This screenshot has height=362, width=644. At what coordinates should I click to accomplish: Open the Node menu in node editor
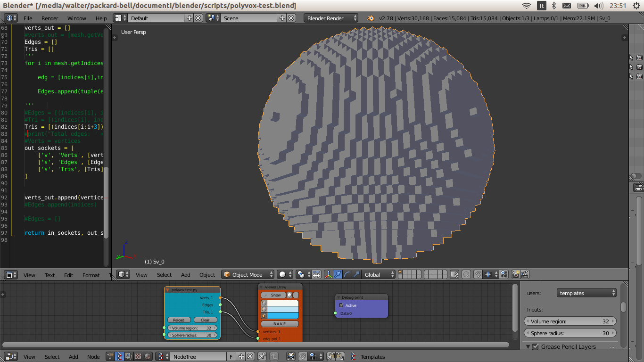93,357
